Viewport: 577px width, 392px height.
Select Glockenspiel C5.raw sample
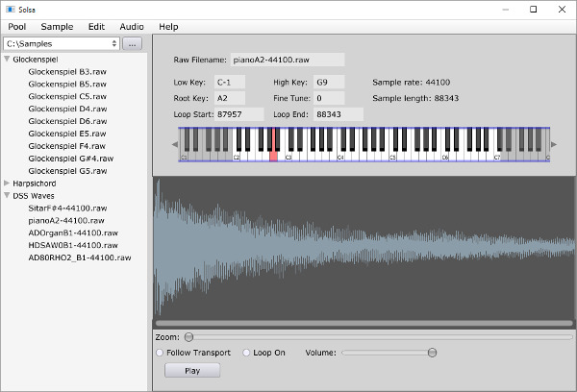click(67, 96)
